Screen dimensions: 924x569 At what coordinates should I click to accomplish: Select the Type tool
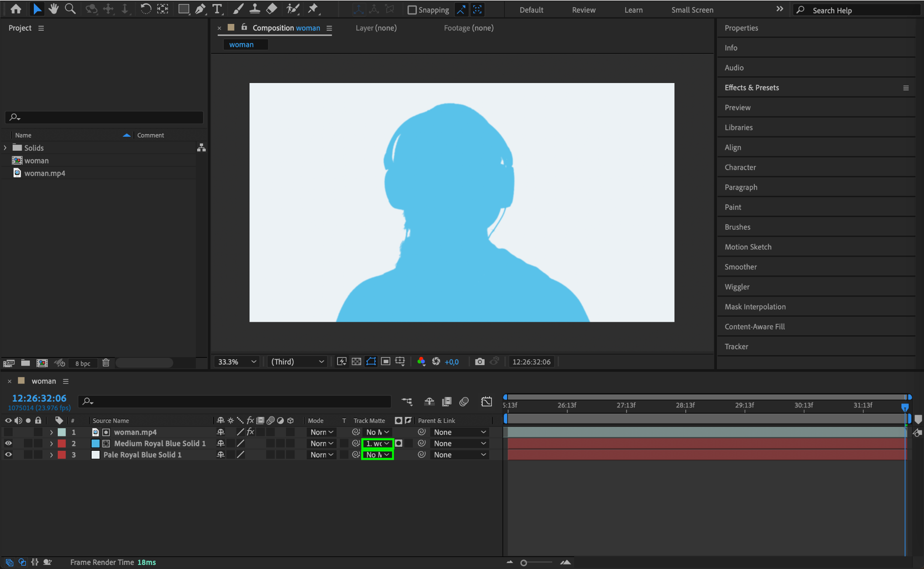(x=217, y=9)
